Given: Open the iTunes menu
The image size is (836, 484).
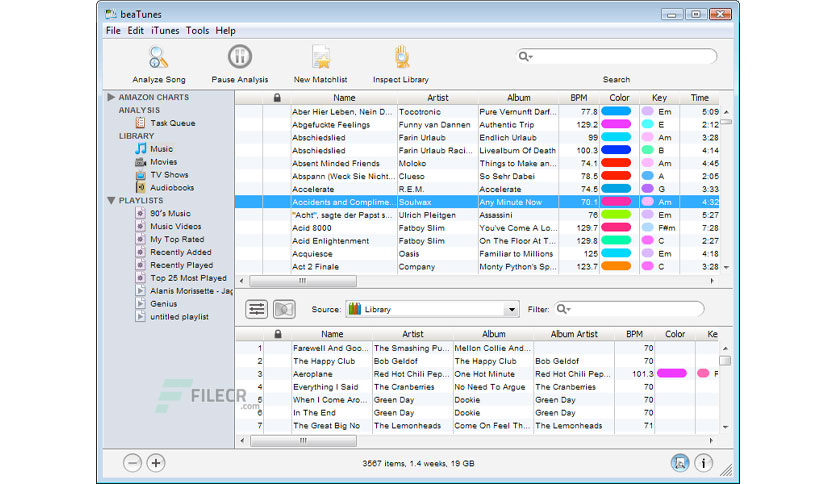Looking at the screenshot, I should (165, 30).
